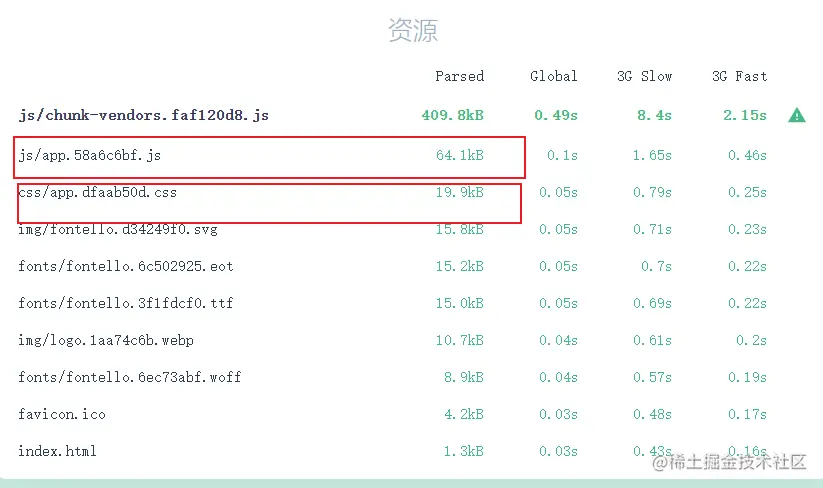Click img/fontello.d34249f0.svg resource name
This screenshot has width=823, height=488.
(117, 230)
